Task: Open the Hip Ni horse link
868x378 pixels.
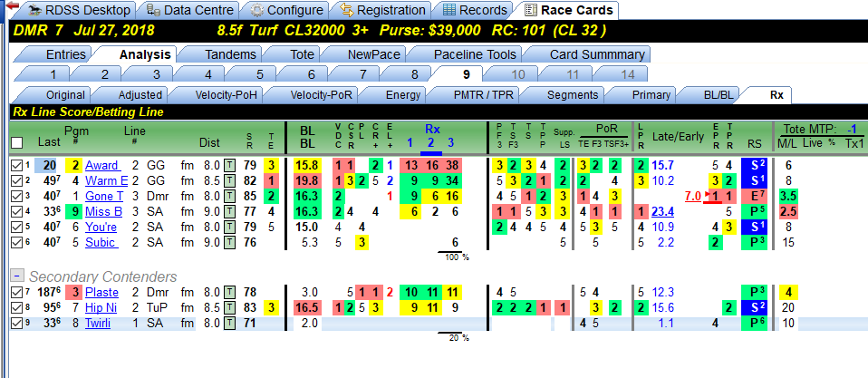Action: 101,307
